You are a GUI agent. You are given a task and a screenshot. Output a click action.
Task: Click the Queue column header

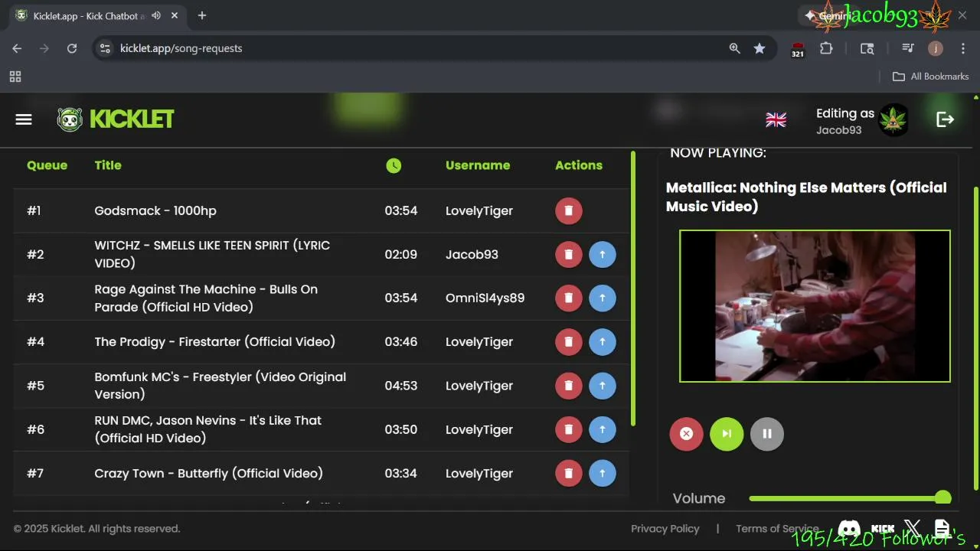coord(47,165)
